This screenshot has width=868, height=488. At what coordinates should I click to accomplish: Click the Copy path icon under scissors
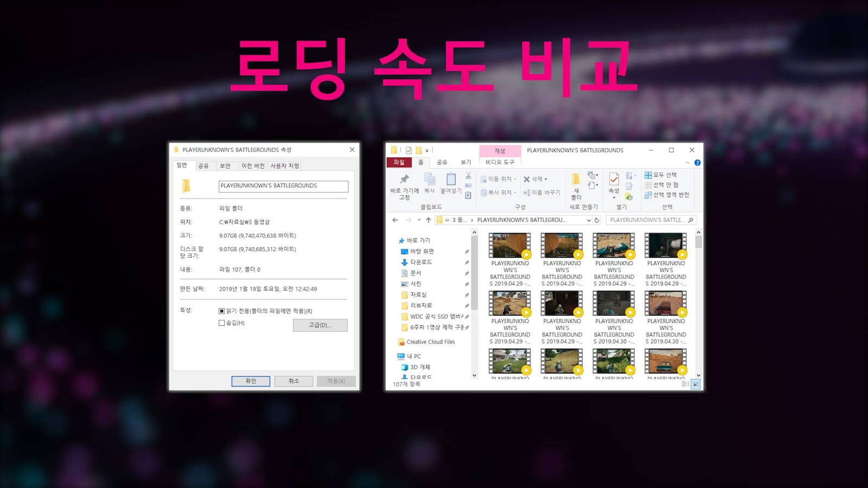click(468, 185)
